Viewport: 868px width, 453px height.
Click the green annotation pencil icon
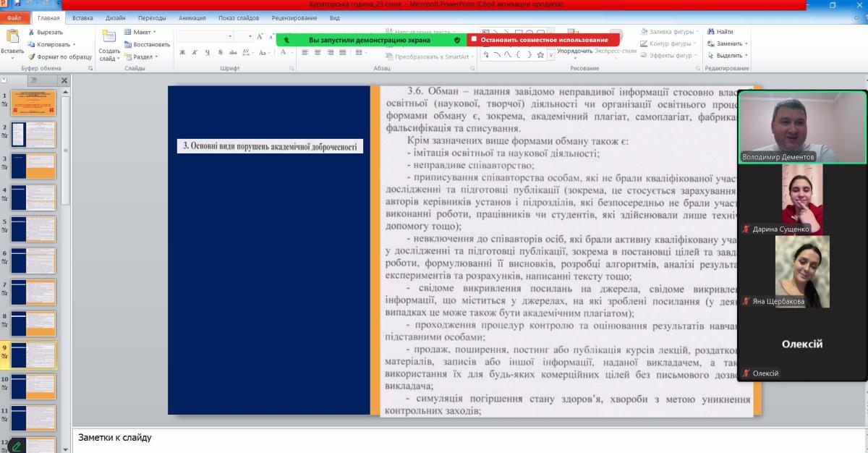(15, 445)
